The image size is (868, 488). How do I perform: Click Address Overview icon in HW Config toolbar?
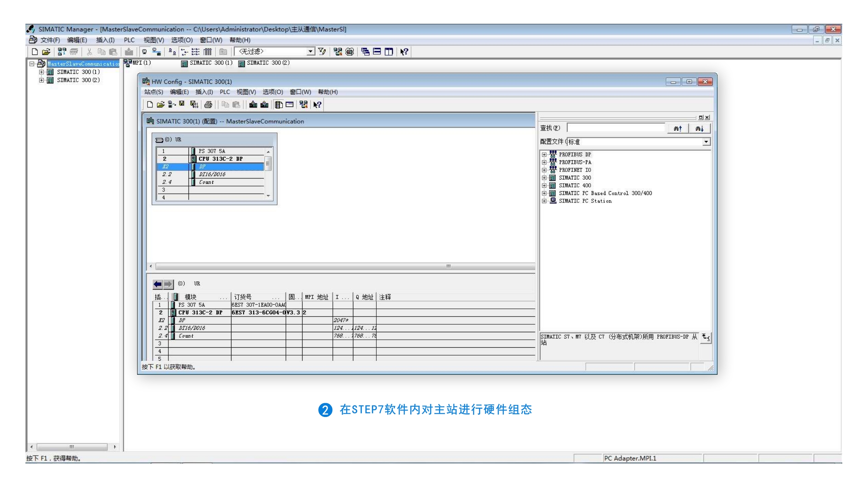289,105
